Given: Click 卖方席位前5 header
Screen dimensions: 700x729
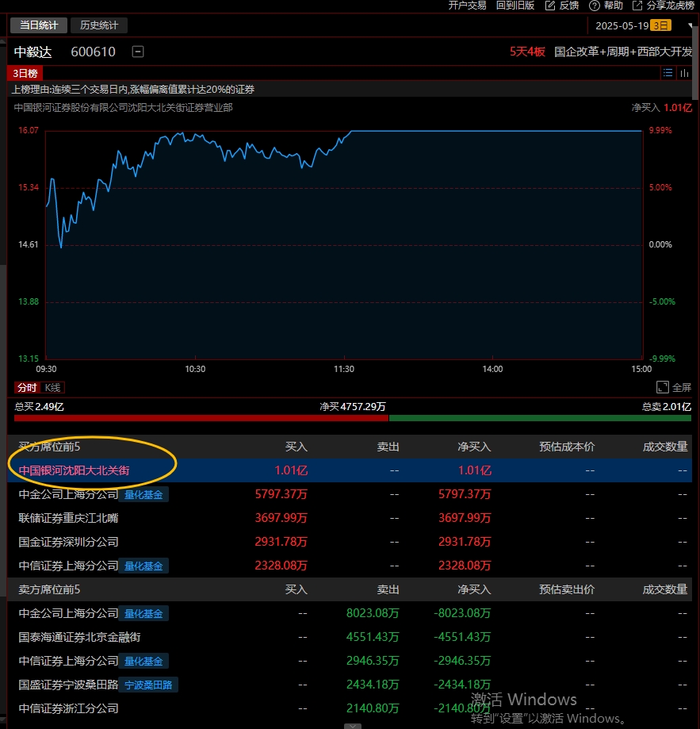Looking at the screenshot, I should [x=49, y=589].
